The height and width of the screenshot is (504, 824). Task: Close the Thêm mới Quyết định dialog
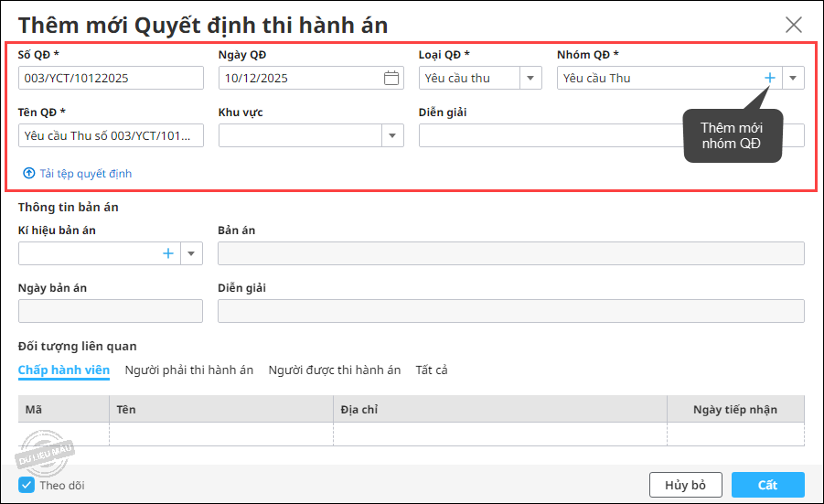[x=794, y=24]
